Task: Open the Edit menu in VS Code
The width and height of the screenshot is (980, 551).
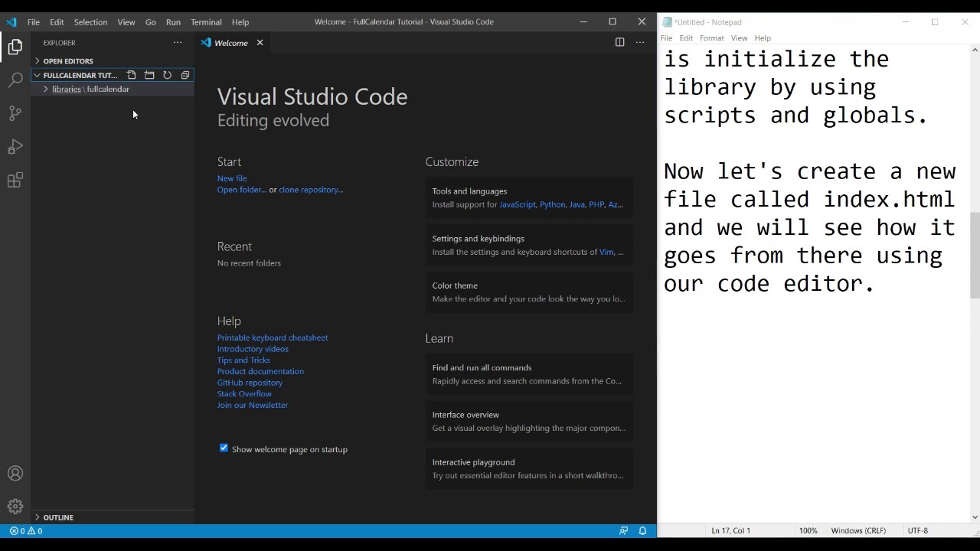Action: tap(57, 21)
